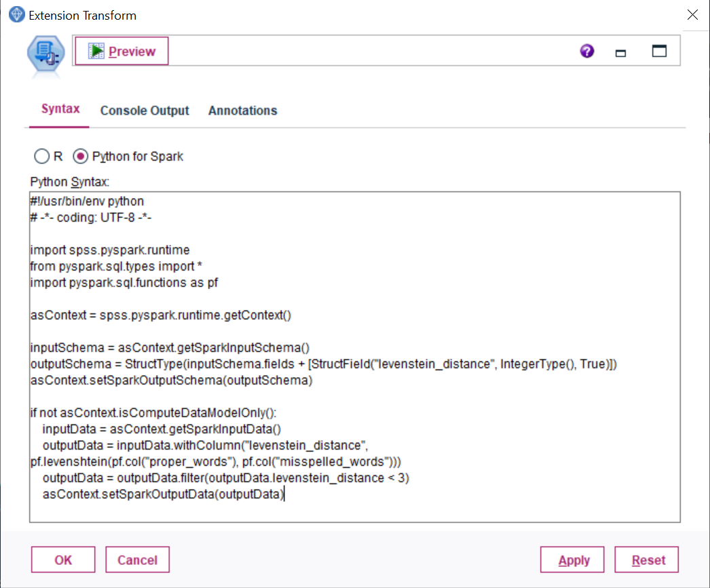Click the Extension Transform node icon
Viewport: 710px width, 588px height.
click(45, 54)
